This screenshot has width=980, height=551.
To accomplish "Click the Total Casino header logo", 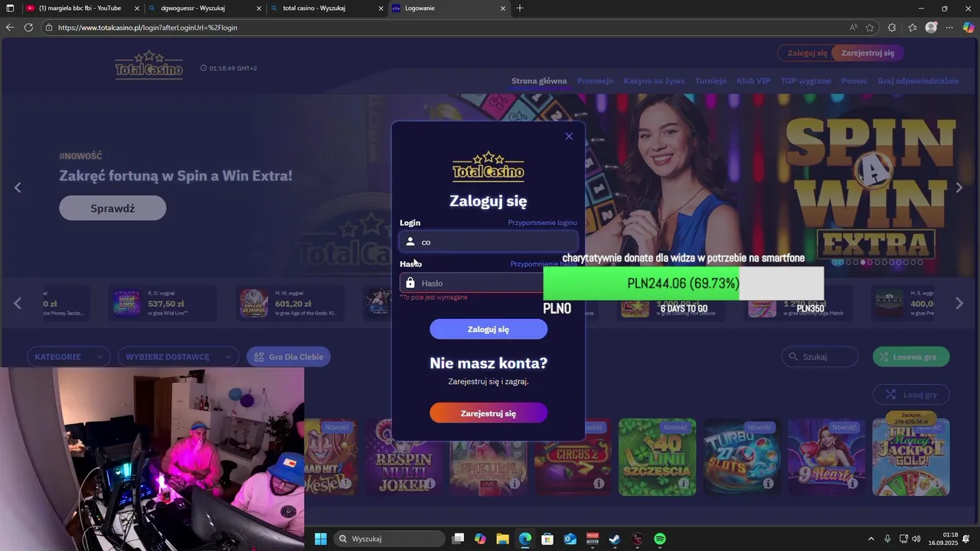I will (149, 65).
